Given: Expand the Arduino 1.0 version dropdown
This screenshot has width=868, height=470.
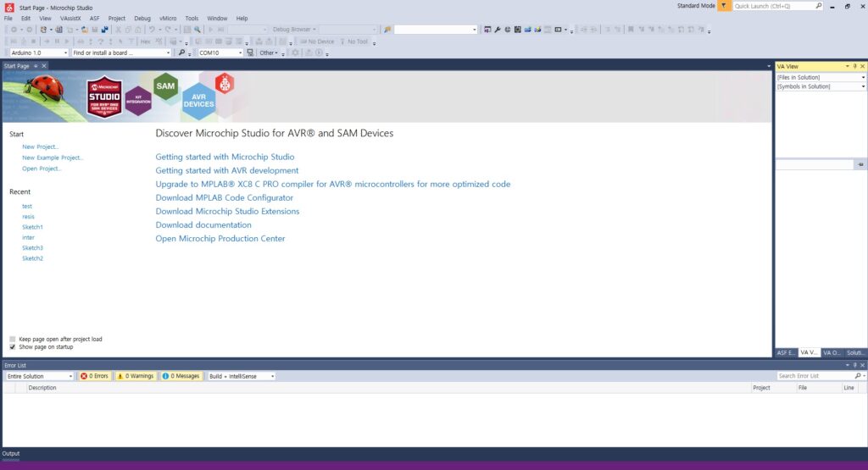Looking at the screenshot, I should 65,53.
